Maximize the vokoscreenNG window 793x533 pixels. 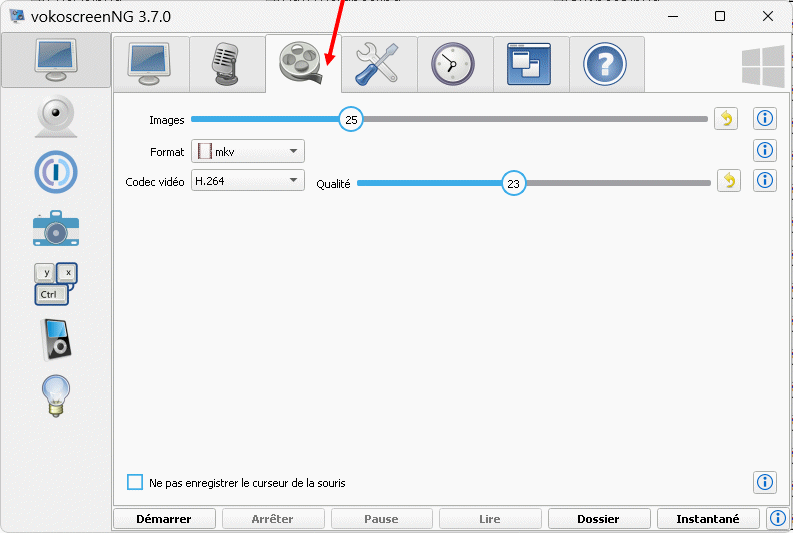tap(720, 16)
